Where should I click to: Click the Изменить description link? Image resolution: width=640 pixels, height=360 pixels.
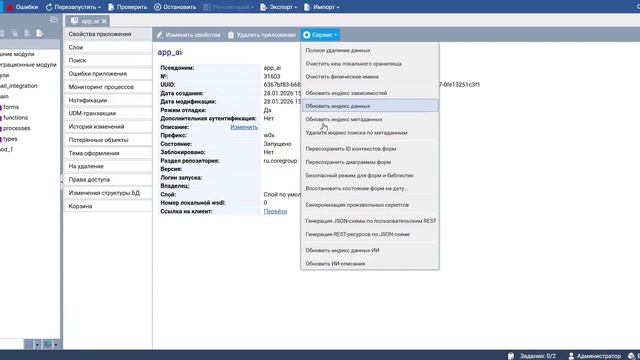click(244, 127)
